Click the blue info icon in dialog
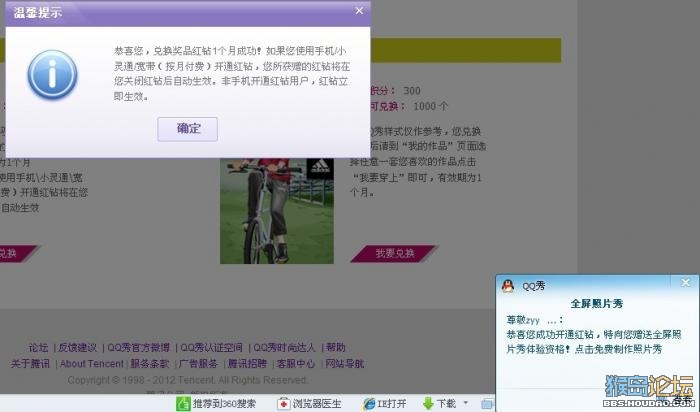Image resolution: width=700 pixels, height=412 pixels. click(52, 75)
